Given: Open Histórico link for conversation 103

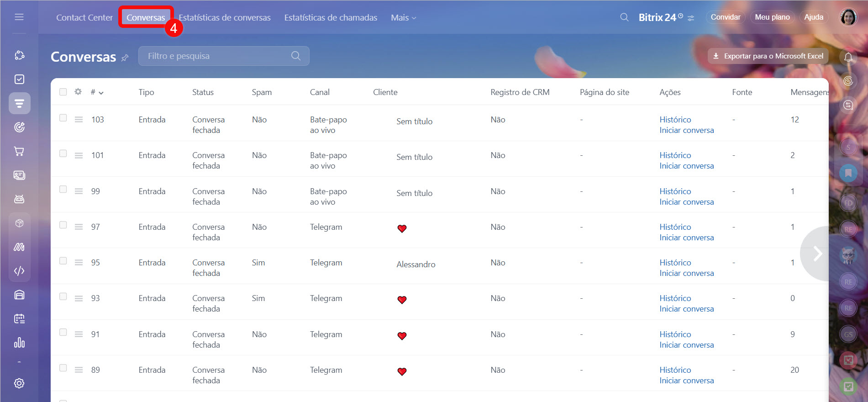Looking at the screenshot, I should click(x=675, y=119).
